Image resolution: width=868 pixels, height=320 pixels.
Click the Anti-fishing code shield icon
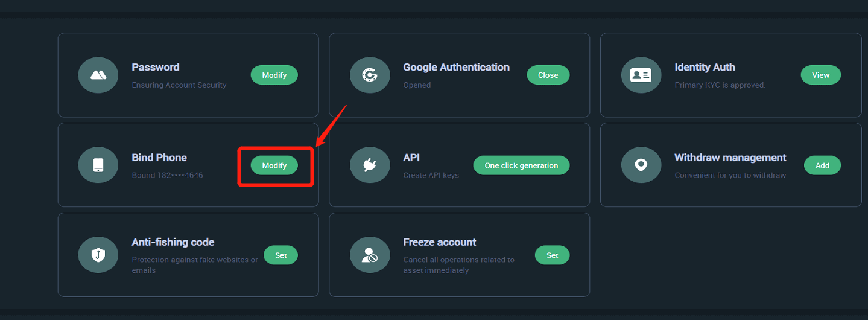98,255
